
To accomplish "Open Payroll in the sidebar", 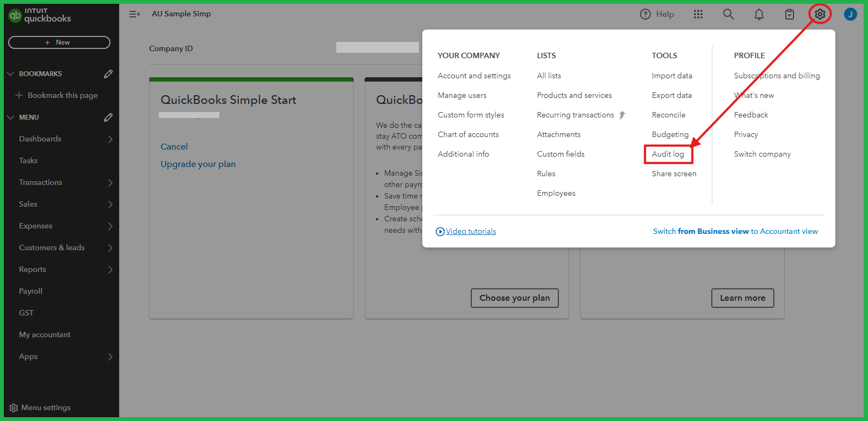I will [30, 291].
